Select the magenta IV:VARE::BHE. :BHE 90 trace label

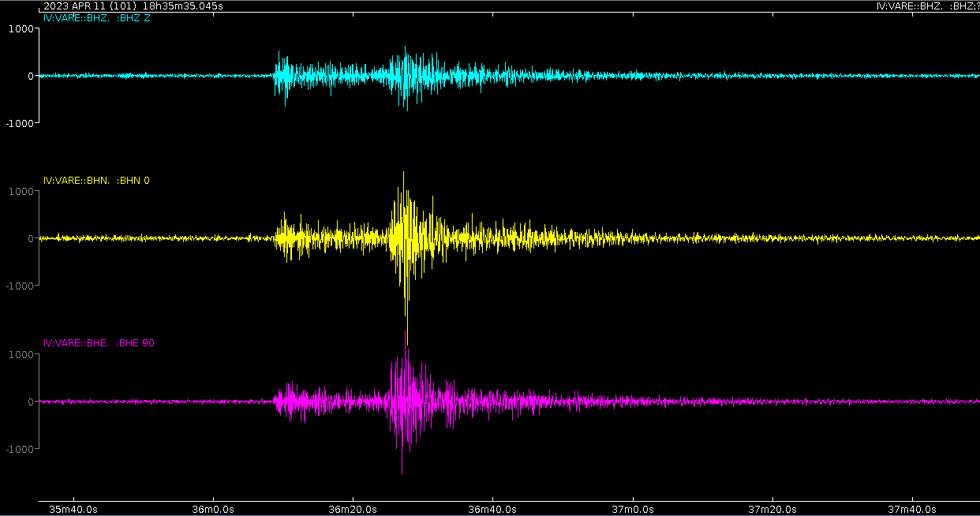coord(99,343)
